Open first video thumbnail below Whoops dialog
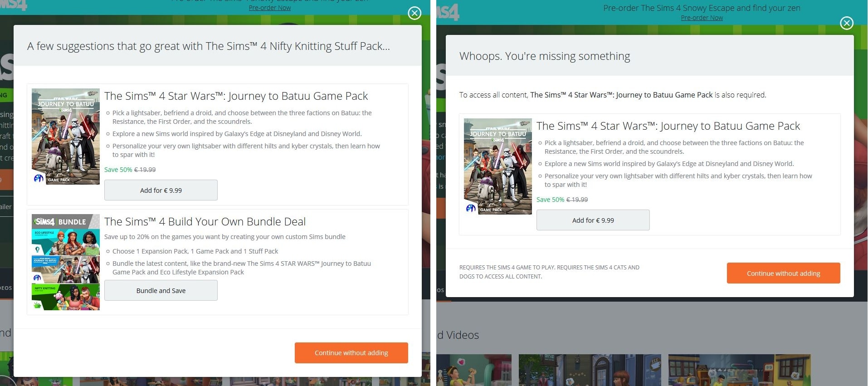 (474, 370)
